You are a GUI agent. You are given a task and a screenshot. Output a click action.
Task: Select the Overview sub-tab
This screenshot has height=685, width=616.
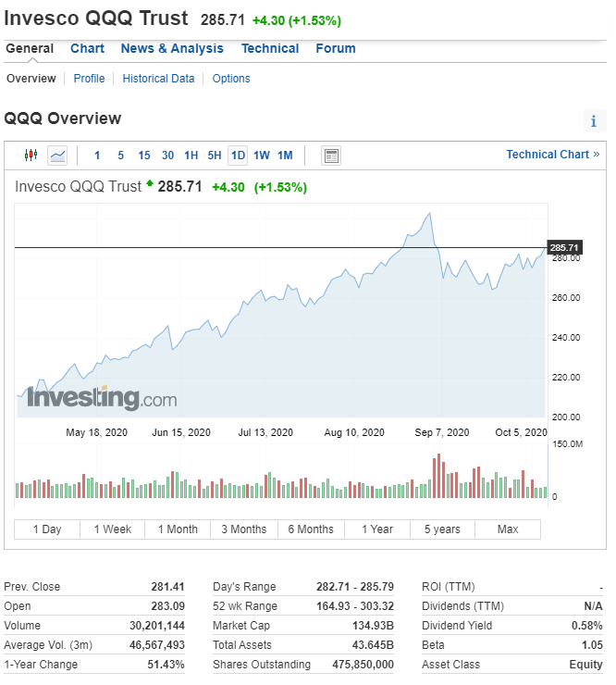pyautogui.click(x=31, y=79)
